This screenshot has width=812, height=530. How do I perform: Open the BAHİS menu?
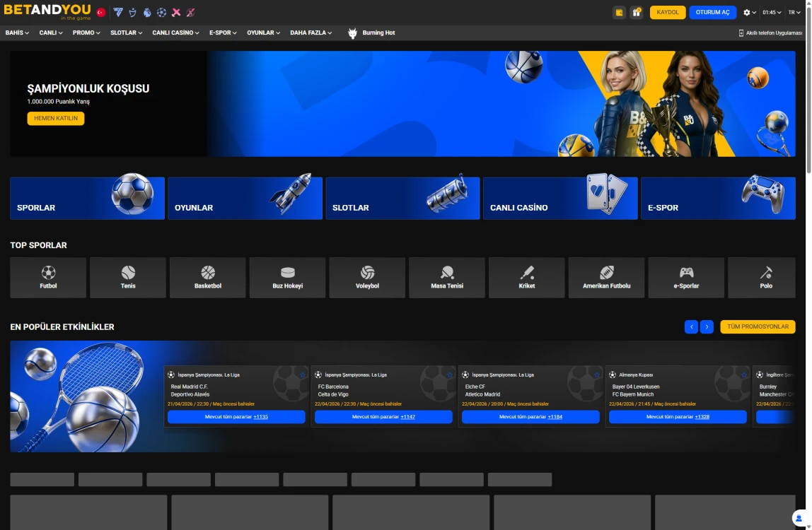point(17,33)
